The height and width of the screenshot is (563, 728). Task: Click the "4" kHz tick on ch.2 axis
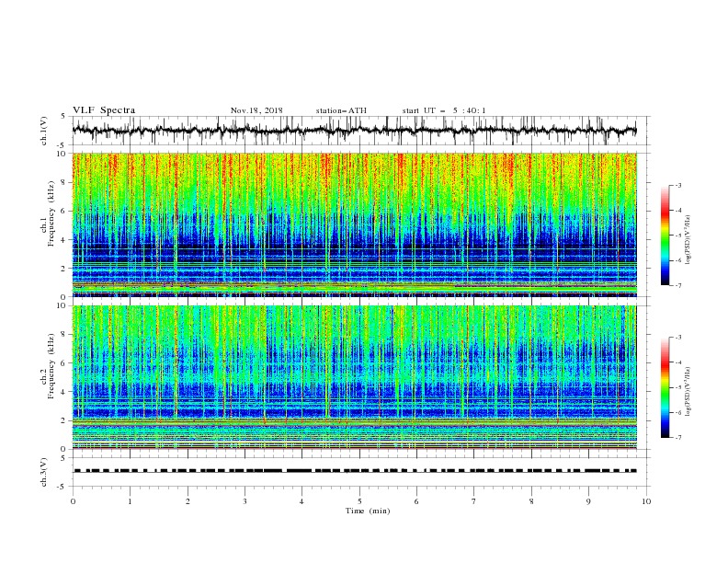pos(65,392)
